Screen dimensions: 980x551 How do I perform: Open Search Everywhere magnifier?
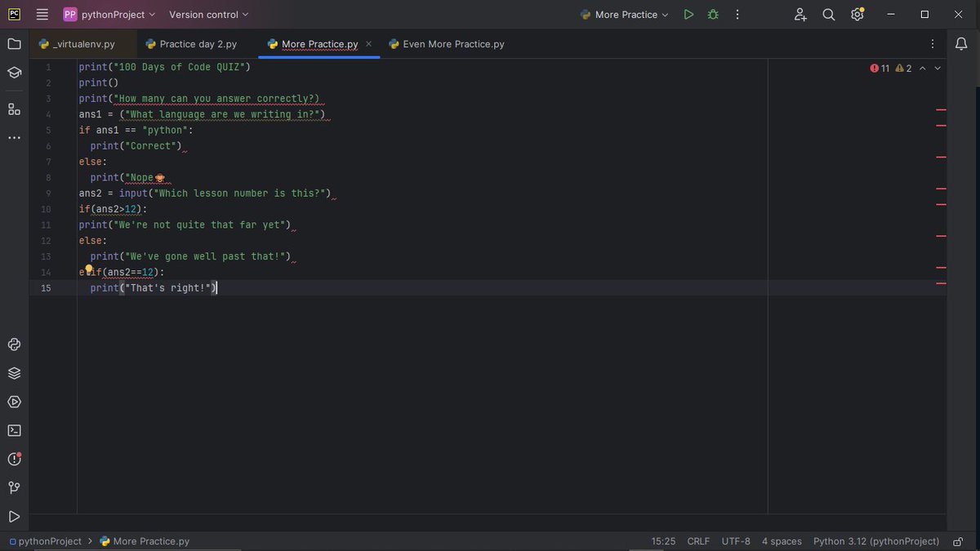[x=829, y=15]
